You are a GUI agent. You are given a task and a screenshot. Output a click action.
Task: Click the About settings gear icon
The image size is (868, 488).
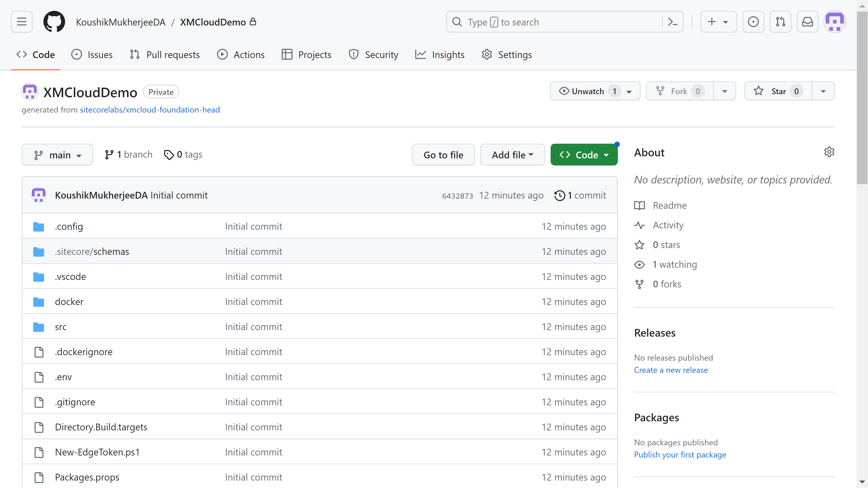[x=829, y=152]
